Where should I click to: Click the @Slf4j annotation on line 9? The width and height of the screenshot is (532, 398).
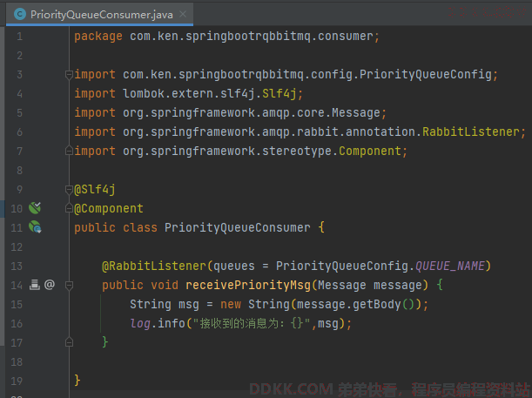(95, 189)
